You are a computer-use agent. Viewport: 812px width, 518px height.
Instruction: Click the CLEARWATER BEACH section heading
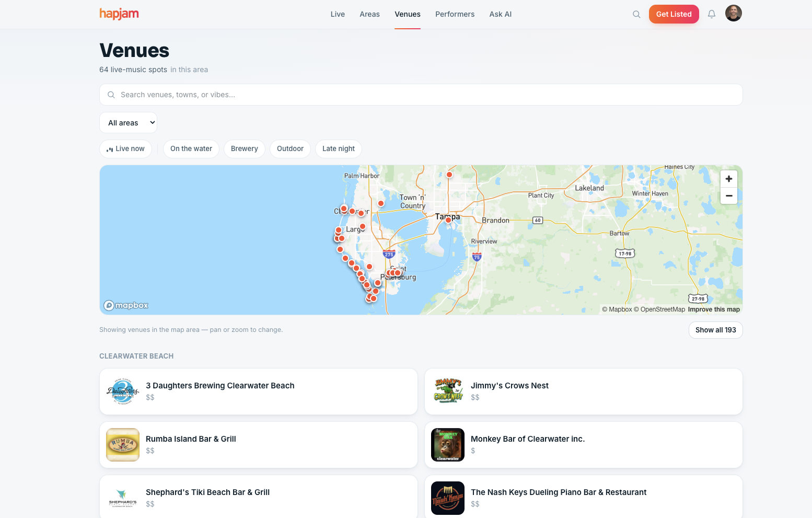(136, 356)
